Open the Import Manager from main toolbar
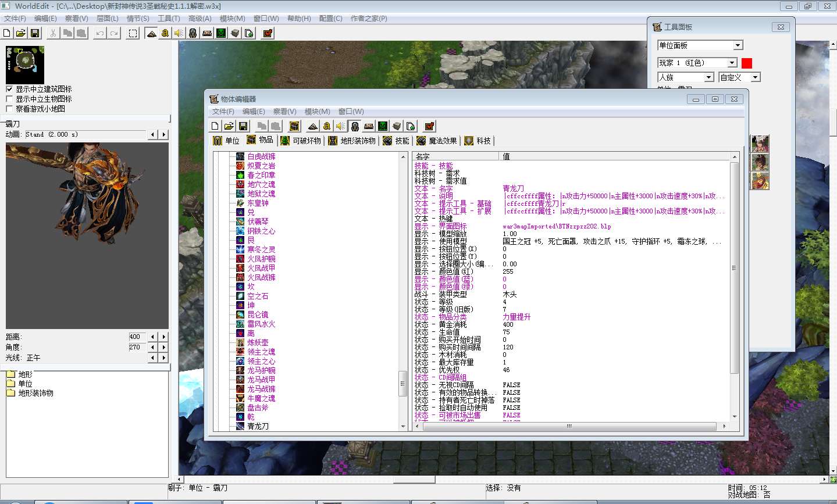The image size is (837, 504). (249, 33)
